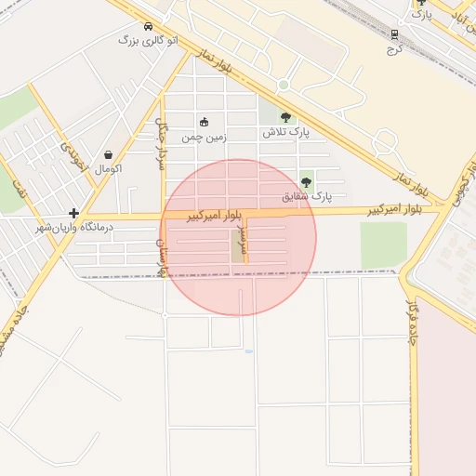Click the پارک تلاش place label
Viewport: 476px width, 476px height.
click(x=285, y=133)
